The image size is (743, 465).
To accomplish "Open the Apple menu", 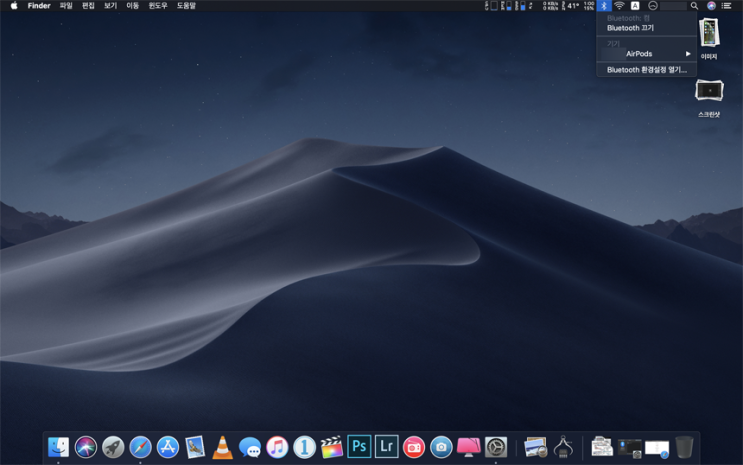I will point(13,6).
